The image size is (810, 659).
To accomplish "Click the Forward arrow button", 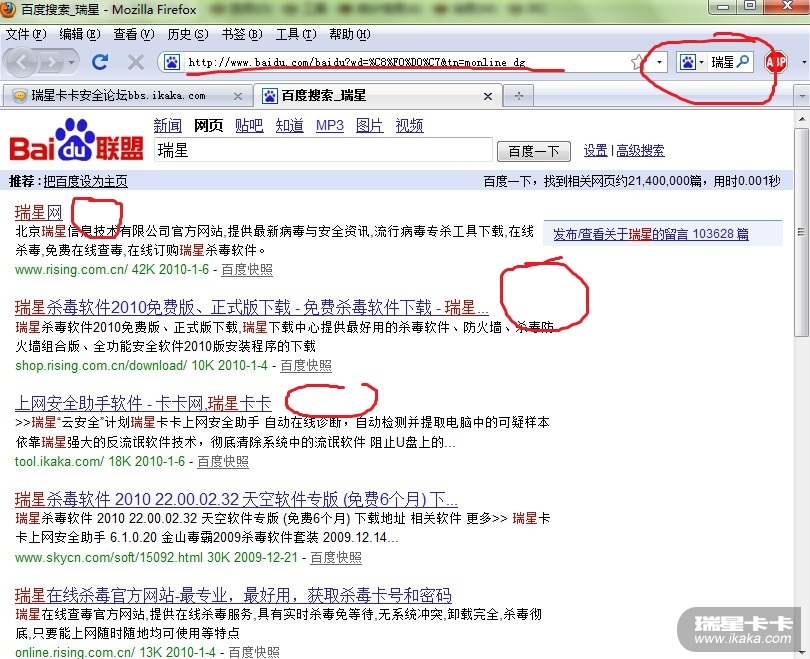I will [x=51, y=62].
